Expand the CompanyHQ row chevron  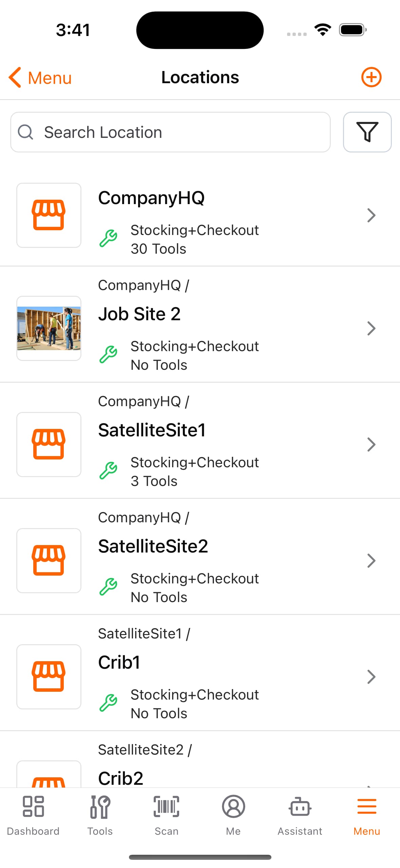pyautogui.click(x=371, y=215)
